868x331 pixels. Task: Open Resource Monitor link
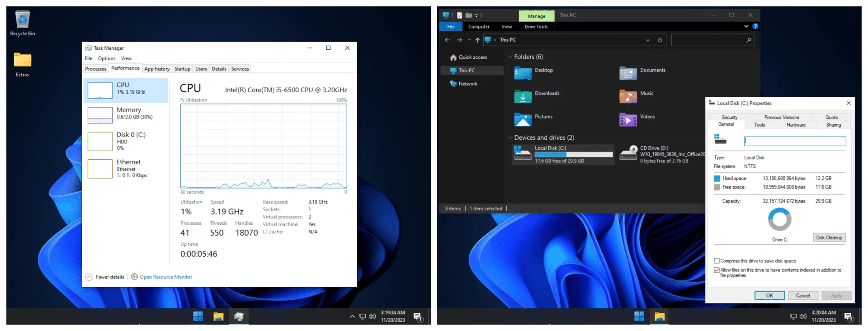166,277
